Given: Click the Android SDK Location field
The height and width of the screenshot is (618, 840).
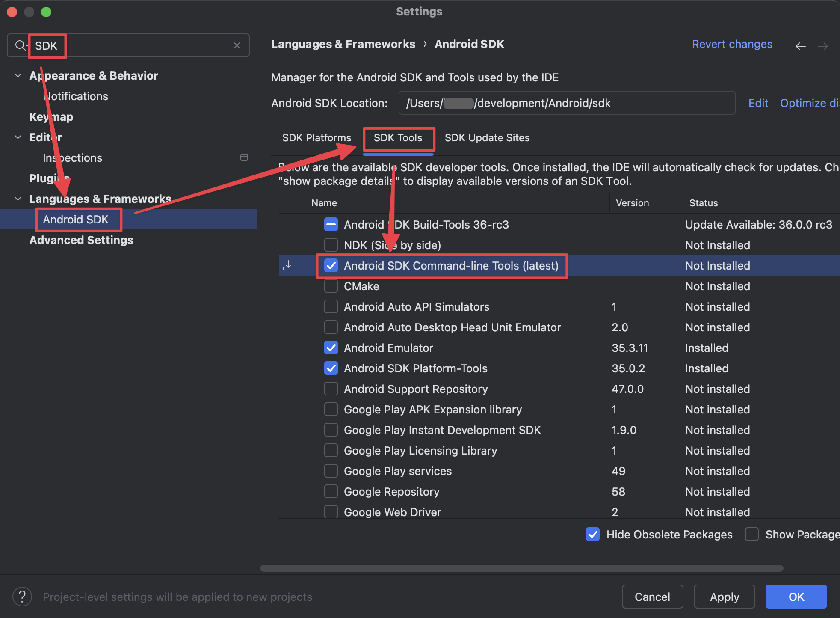Looking at the screenshot, I should pos(567,103).
